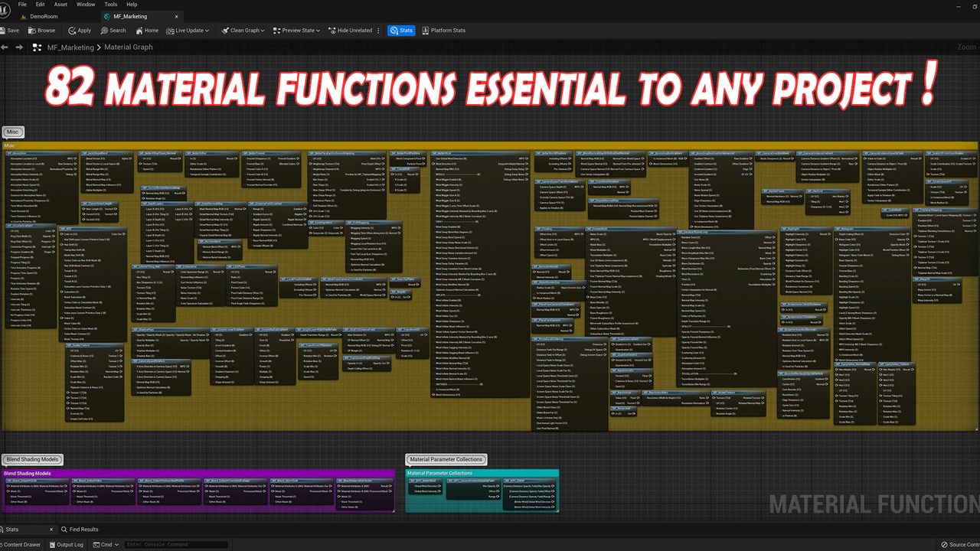Screen dimensions: 980x551
Task: Open Source Control in the status bar
Action: 960,545
